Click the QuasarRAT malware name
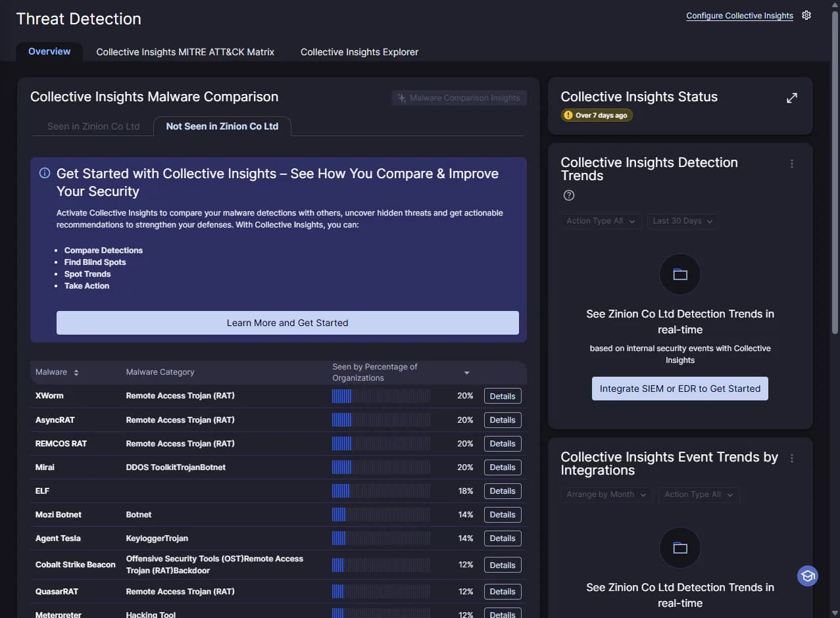The image size is (840, 618). (x=57, y=591)
